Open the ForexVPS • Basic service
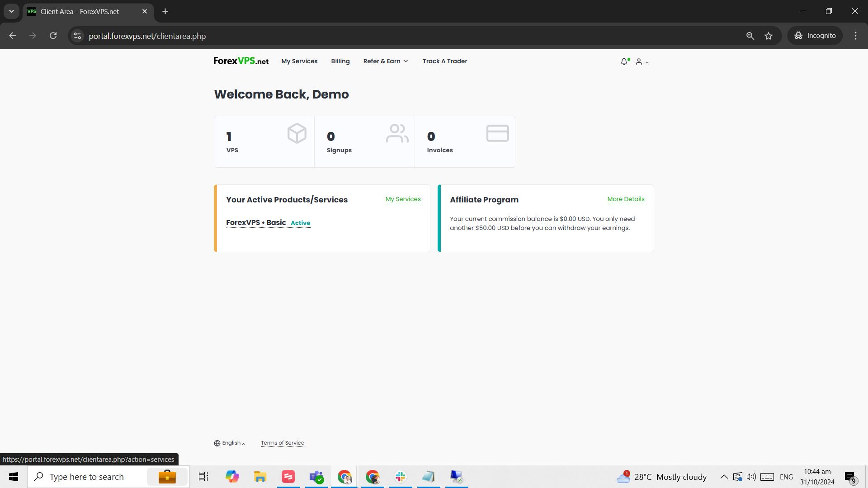Screen dimensions: 868x488 pyautogui.click(x=256, y=223)
